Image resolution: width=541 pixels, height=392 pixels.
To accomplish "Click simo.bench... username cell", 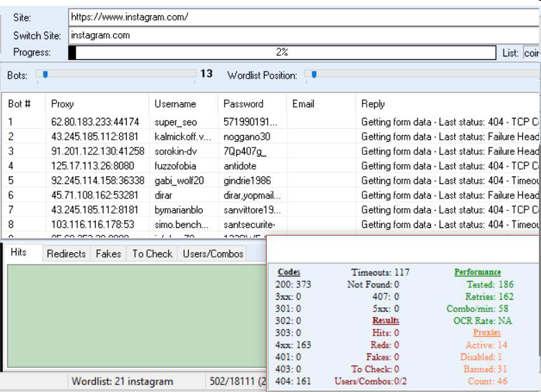I will [181, 225].
